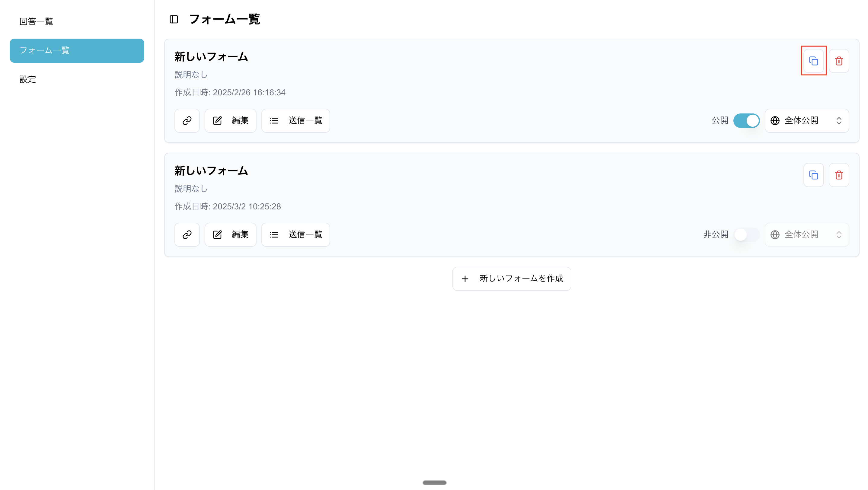Toggle the sidebar panel icon
This screenshot has width=868, height=490.
click(174, 20)
